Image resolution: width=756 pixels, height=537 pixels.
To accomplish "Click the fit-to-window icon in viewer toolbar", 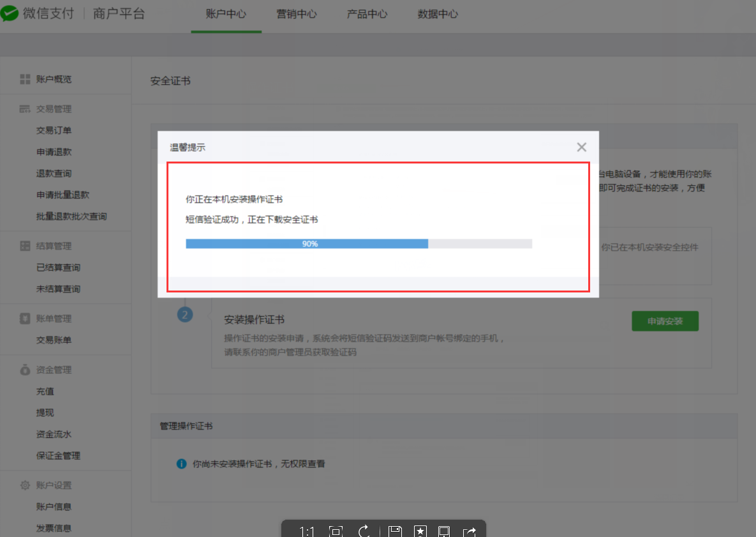I will (x=336, y=531).
